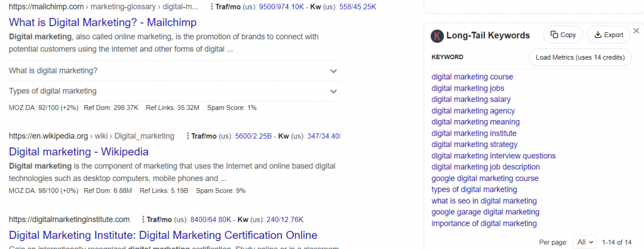Select keyword 'google digital marketing course'
This screenshot has width=644, height=249.
tap(485, 179)
